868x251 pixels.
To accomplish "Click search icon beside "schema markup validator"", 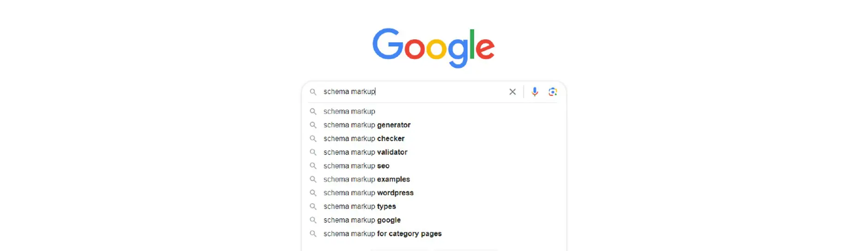I will 313,152.
